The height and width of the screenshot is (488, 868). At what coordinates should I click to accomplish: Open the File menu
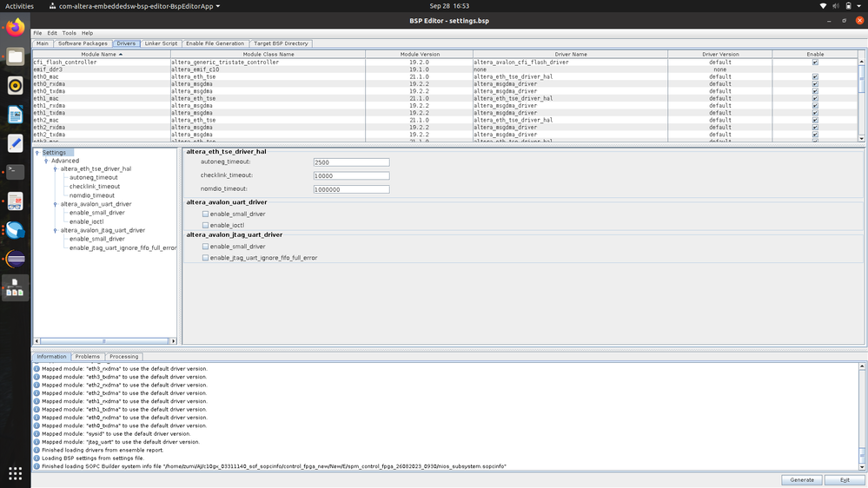coord(37,33)
